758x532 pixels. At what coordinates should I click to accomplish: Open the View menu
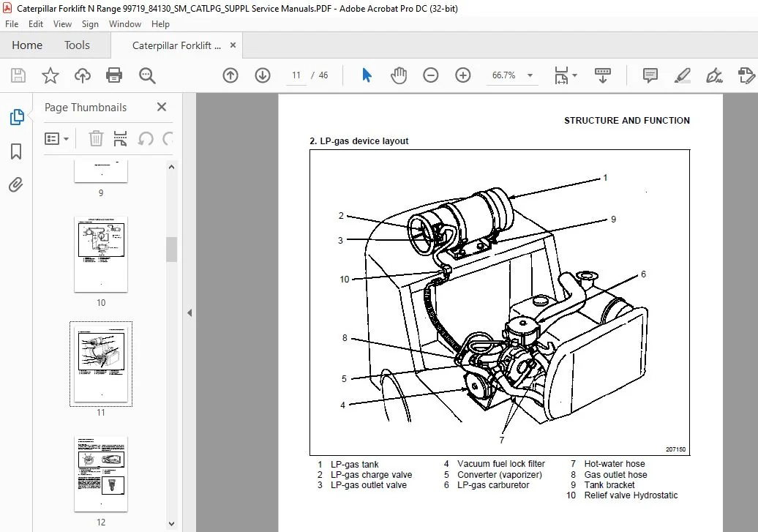[x=62, y=23]
